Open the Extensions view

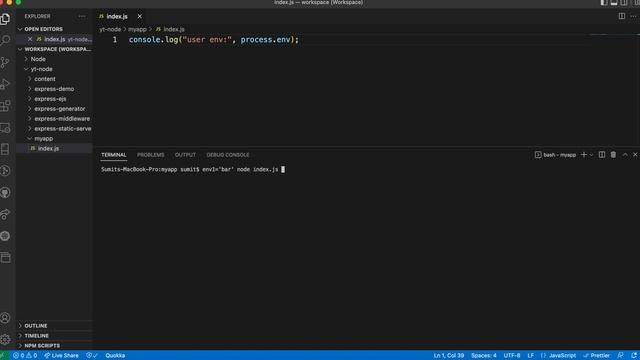tap(5, 106)
